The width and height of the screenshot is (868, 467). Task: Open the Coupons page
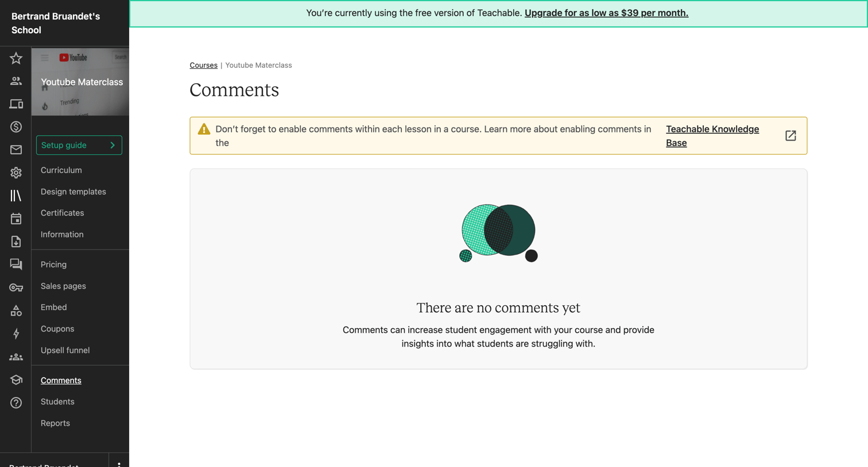tap(57, 329)
